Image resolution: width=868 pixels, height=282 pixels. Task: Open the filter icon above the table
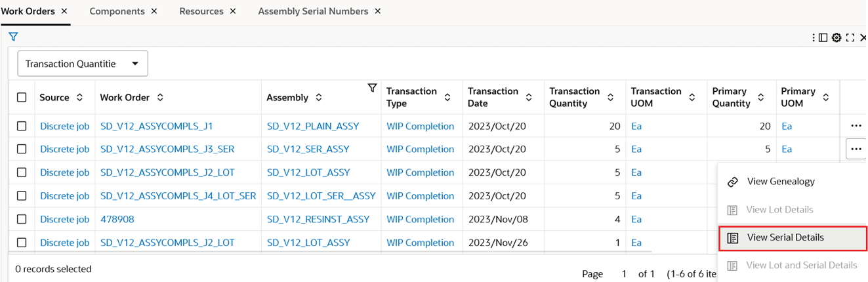(x=13, y=37)
